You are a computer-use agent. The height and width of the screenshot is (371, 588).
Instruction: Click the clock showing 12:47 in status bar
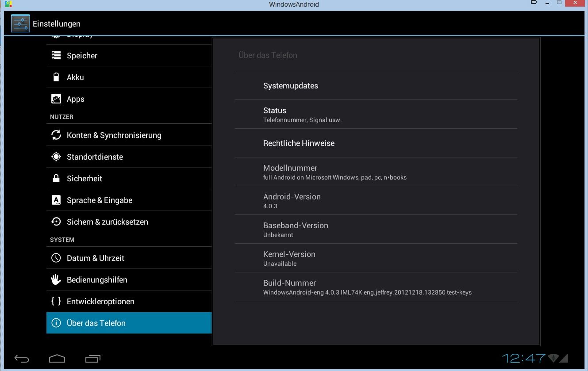click(x=524, y=358)
